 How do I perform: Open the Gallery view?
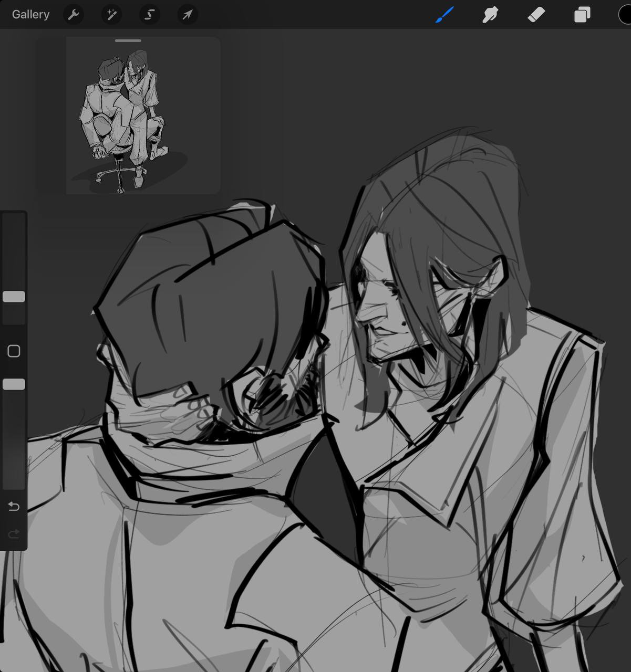[x=30, y=14]
